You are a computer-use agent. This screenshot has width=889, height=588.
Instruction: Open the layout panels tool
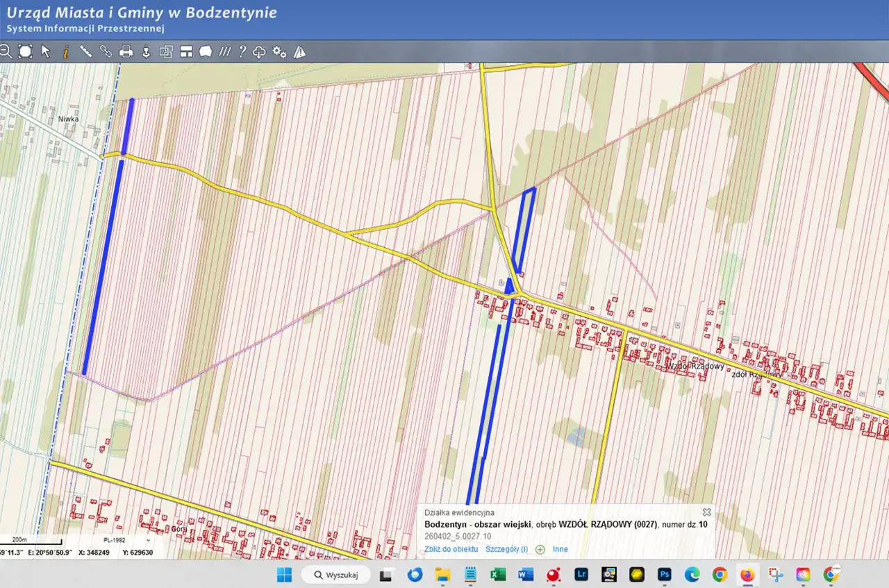(x=186, y=51)
